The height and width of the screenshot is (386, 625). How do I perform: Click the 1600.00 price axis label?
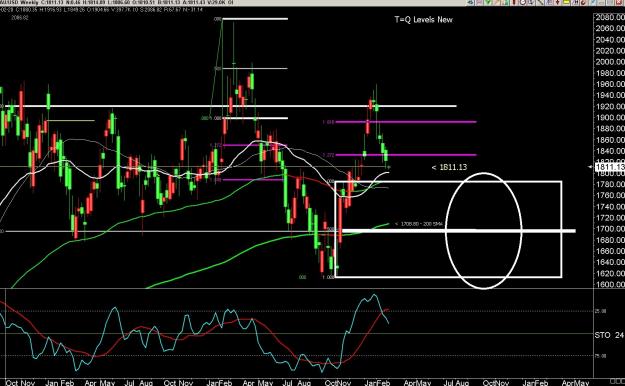(610, 284)
